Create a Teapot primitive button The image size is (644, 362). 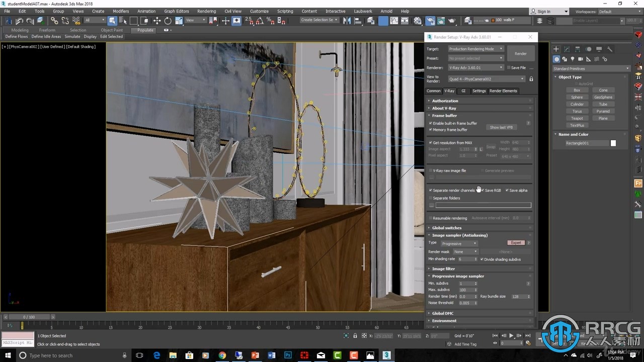coord(577,118)
